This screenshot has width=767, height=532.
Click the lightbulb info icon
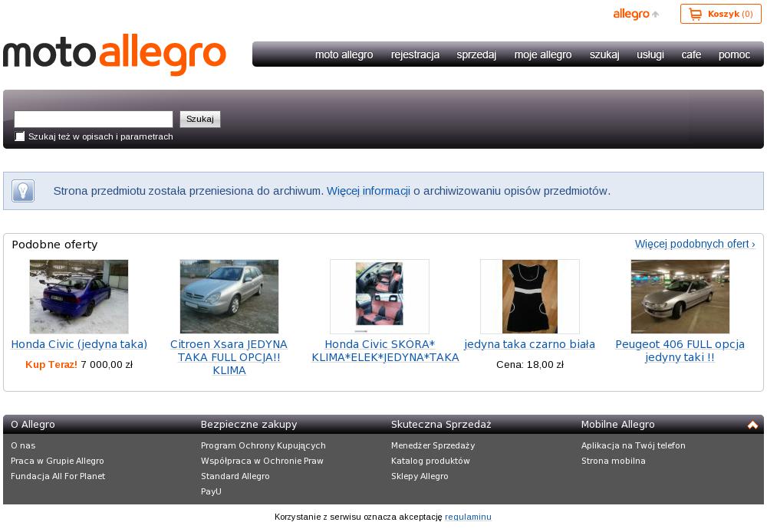[23, 191]
